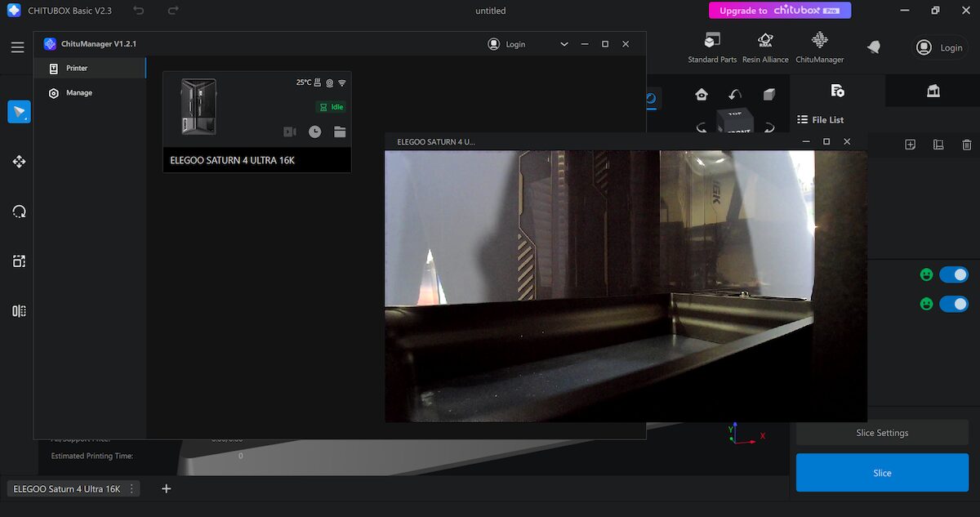The width and height of the screenshot is (980, 517).
Task: Select the arrow select tool
Action: pyautogui.click(x=19, y=112)
